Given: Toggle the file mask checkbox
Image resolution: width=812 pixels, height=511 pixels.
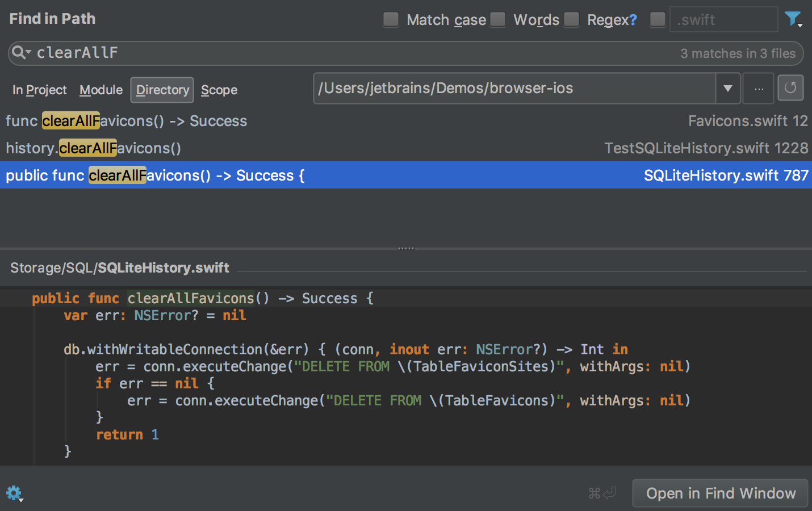Looking at the screenshot, I should click(x=658, y=20).
